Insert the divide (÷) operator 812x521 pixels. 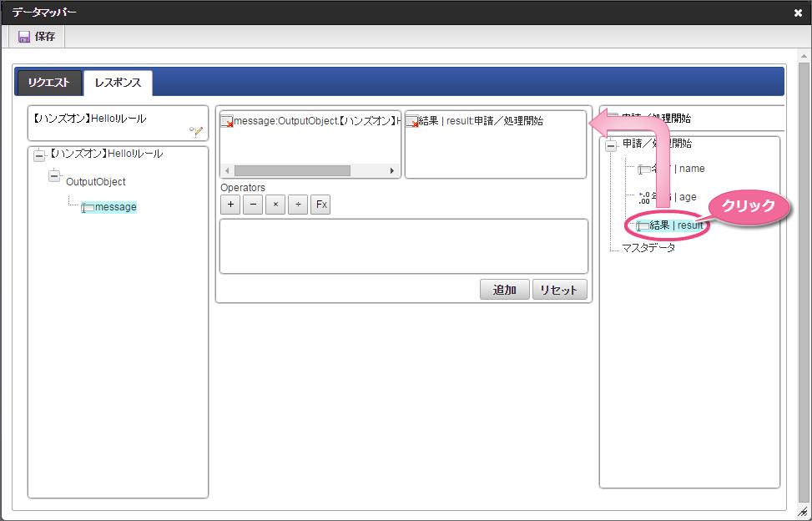pyautogui.click(x=298, y=205)
